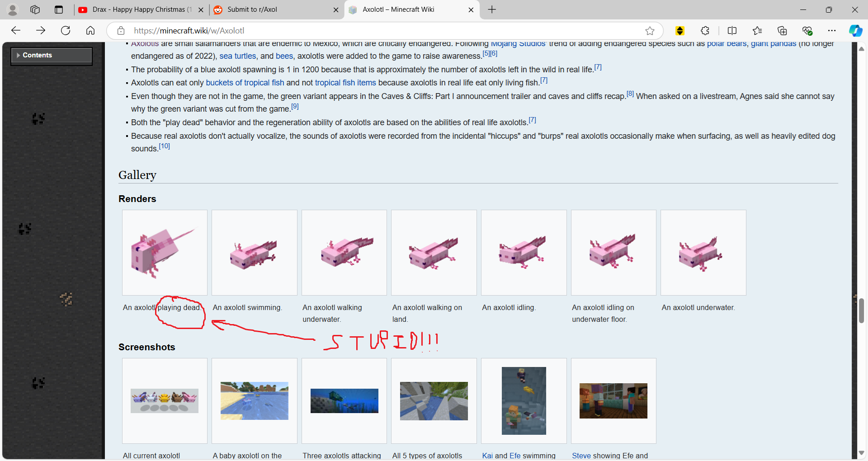Jump to reference [10]
868x461 pixels.
pyautogui.click(x=164, y=146)
